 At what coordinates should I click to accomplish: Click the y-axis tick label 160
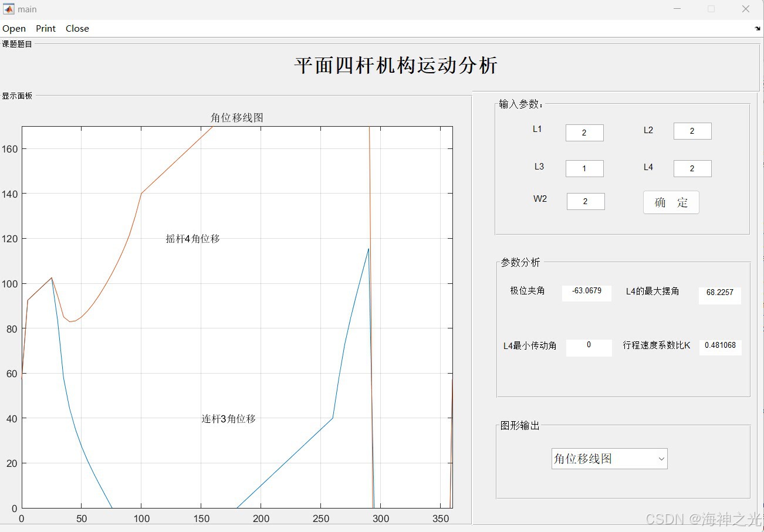pos(11,149)
